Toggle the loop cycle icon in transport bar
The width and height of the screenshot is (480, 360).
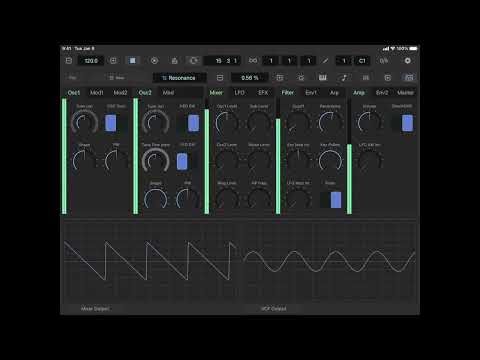tap(194, 61)
